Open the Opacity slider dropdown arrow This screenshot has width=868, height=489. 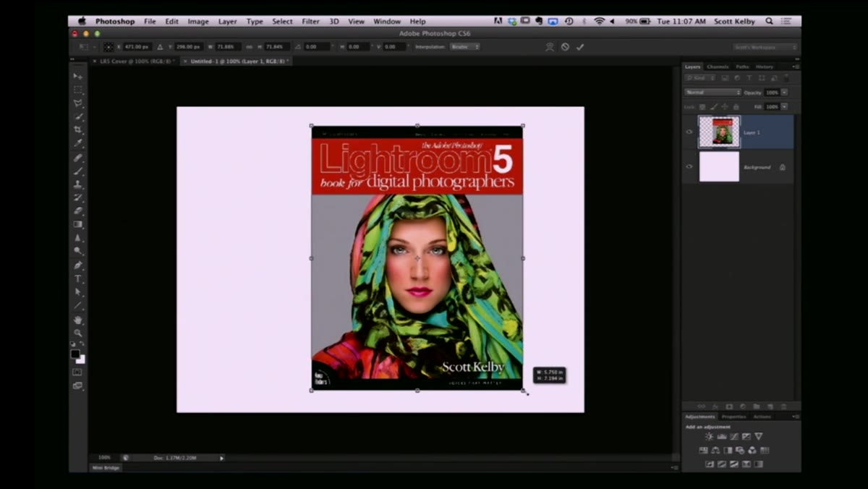tap(784, 93)
